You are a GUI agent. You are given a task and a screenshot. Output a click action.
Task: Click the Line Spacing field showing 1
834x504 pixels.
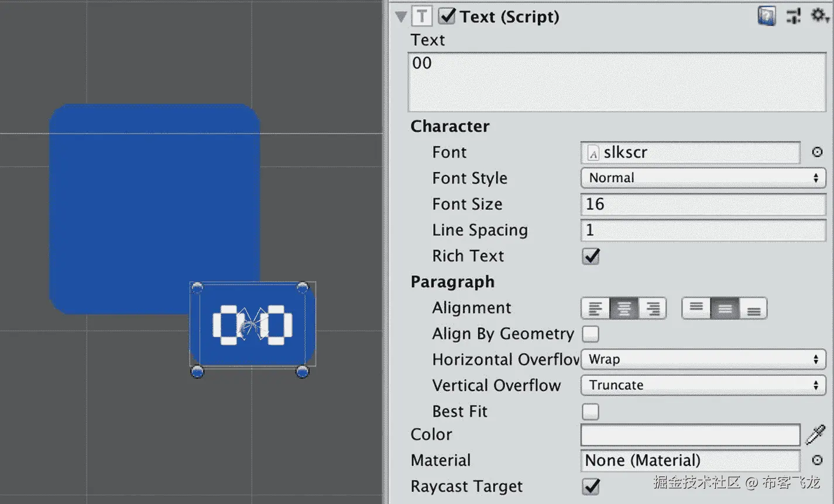(x=703, y=230)
